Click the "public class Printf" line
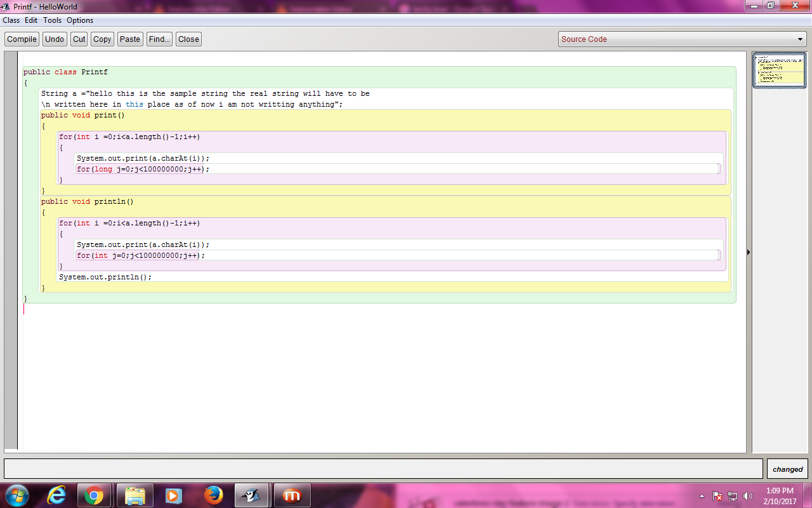Image resolution: width=812 pixels, height=508 pixels. point(65,72)
